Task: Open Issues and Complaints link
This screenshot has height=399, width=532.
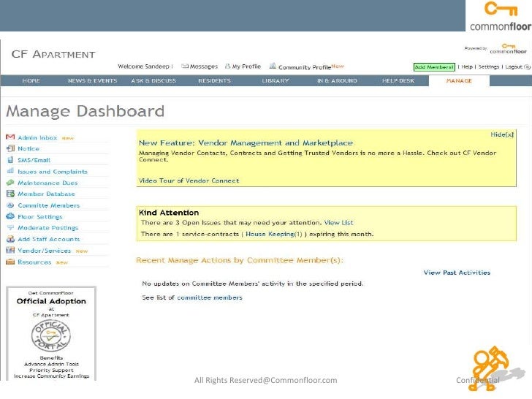Action: pos(53,172)
